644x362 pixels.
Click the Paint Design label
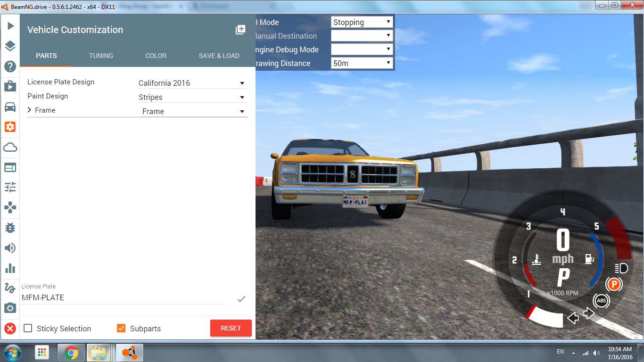click(x=48, y=96)
